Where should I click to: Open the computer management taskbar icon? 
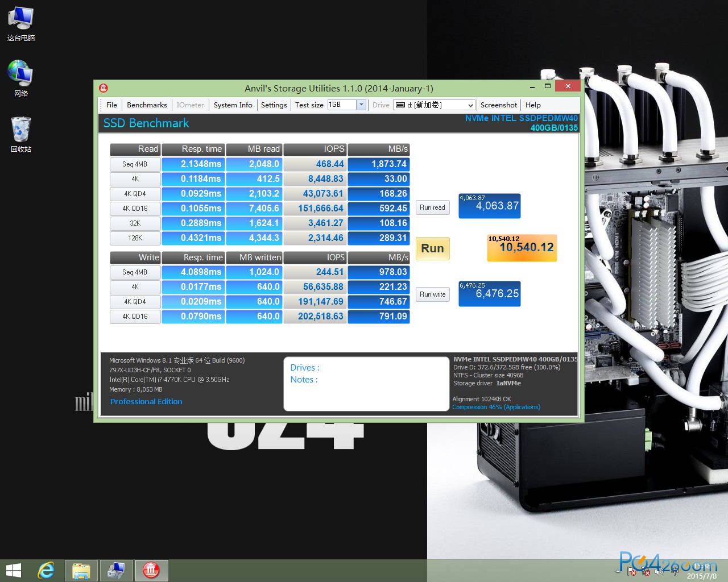(117, 571)
